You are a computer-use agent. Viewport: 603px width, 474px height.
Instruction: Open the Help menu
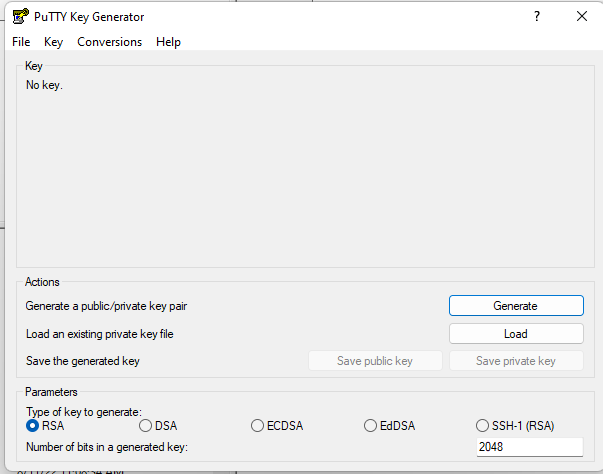coord(168,42)
